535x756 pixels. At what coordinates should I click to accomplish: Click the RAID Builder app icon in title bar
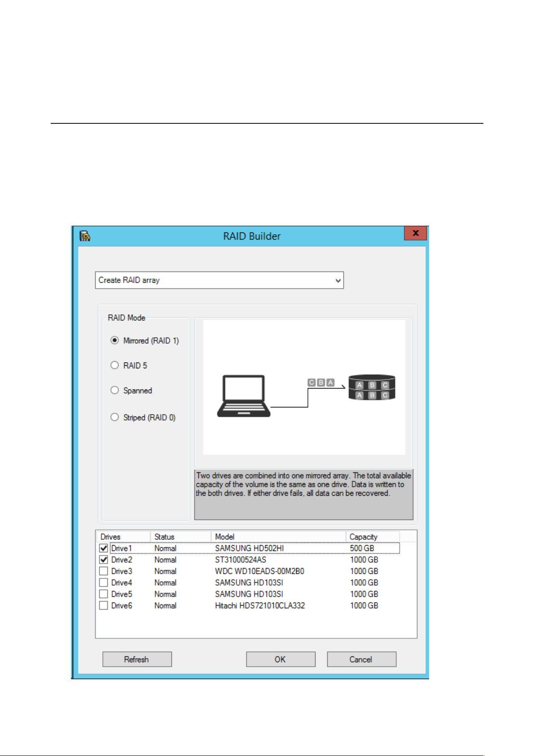(85, 236)
